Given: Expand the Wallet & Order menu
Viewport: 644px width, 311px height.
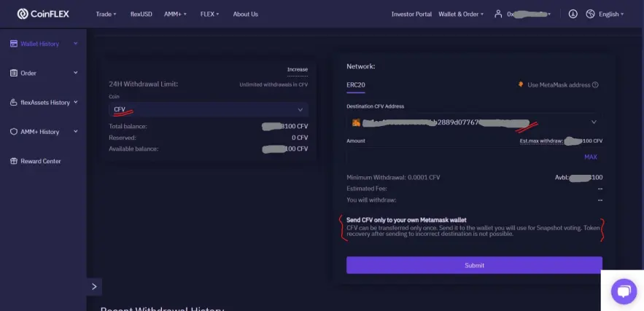Looking at the screenshot, I should tap(461, 14).
